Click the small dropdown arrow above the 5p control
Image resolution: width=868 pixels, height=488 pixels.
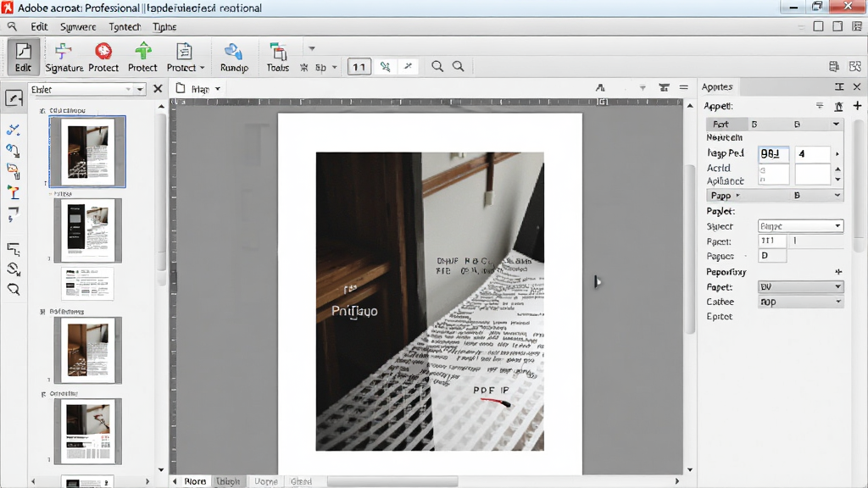[312, 48]
